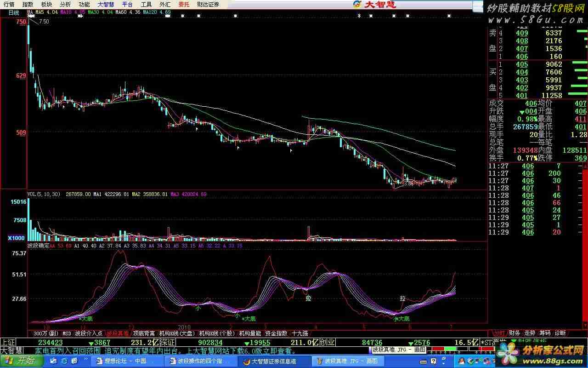Viewport: 588px width, 368px height.
Task: Click the 跌停 369 value
Action: (x=581, y=158)
